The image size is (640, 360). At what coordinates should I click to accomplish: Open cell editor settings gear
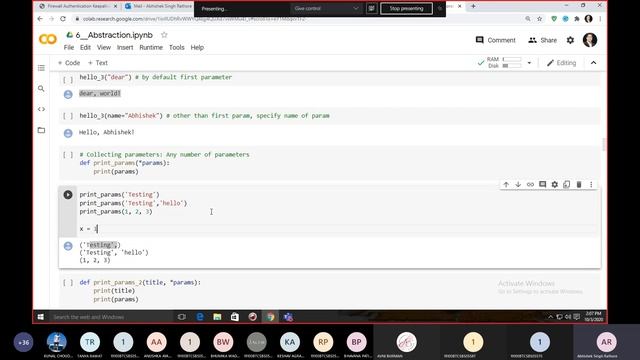pyautogui.click(x=554, y=184)
